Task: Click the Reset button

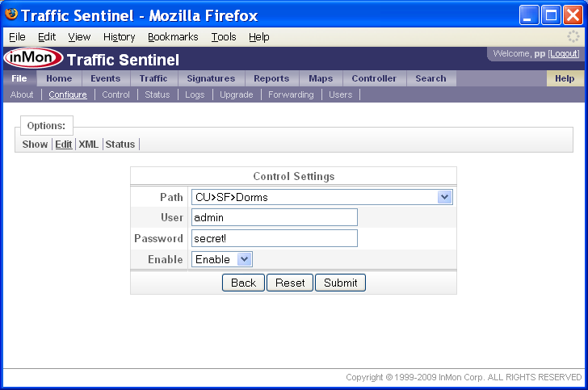Action: (x=290, y=283)
